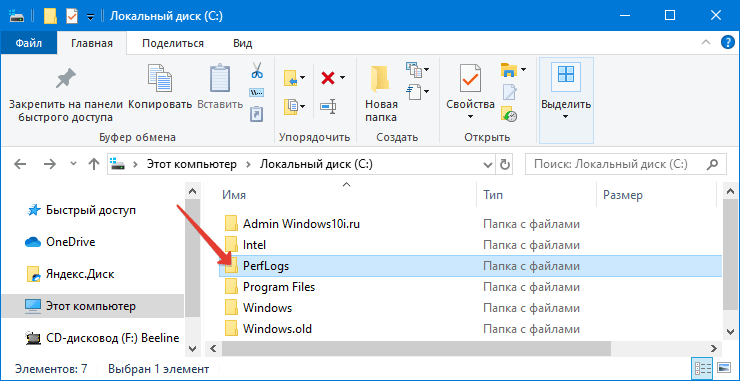Open the Файл menu
The height and width of the screenshot is (381, 740).
29,43
